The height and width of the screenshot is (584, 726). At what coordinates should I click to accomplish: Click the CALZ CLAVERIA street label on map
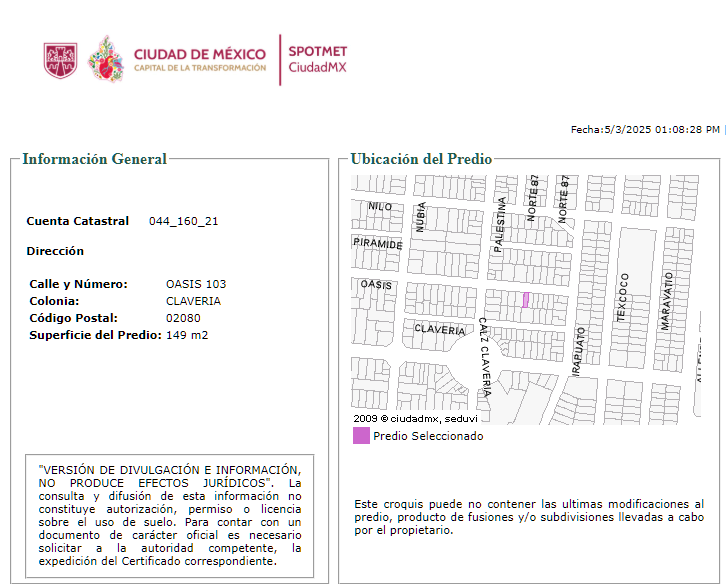coord(484,357)
